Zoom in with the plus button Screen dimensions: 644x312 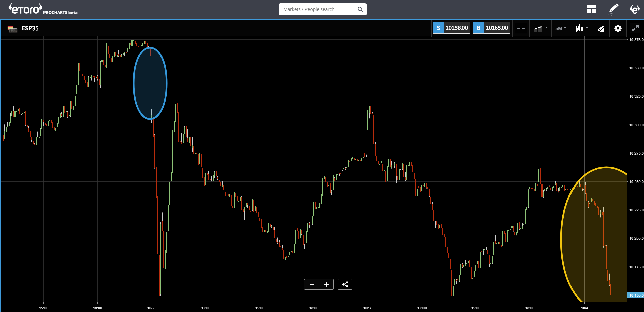326,284
